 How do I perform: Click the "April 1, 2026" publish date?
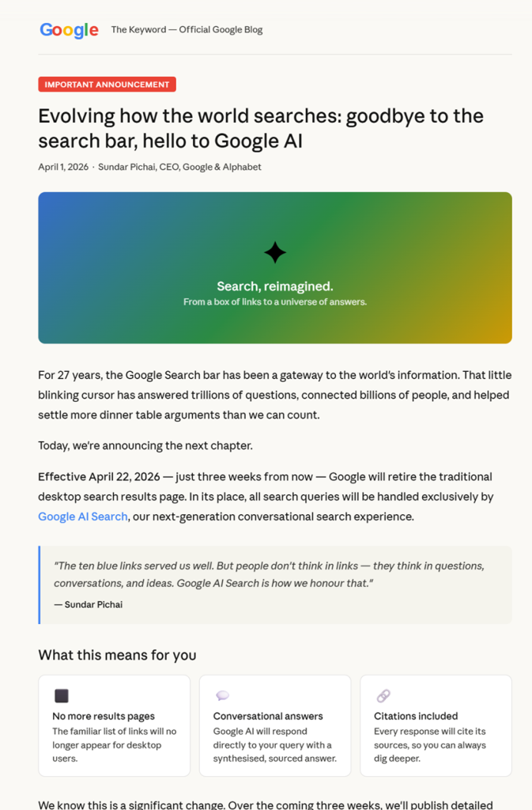click(63, 167)
